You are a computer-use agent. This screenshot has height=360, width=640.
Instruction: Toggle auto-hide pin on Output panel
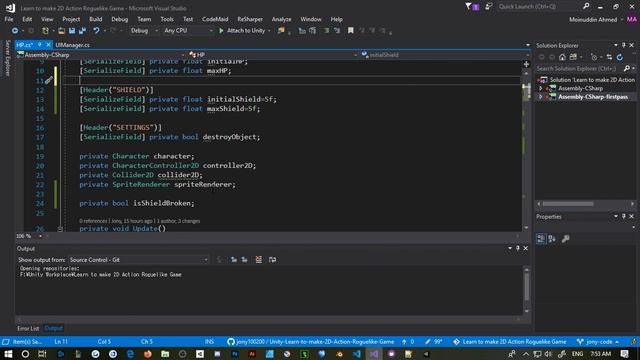tap(518, 248)
